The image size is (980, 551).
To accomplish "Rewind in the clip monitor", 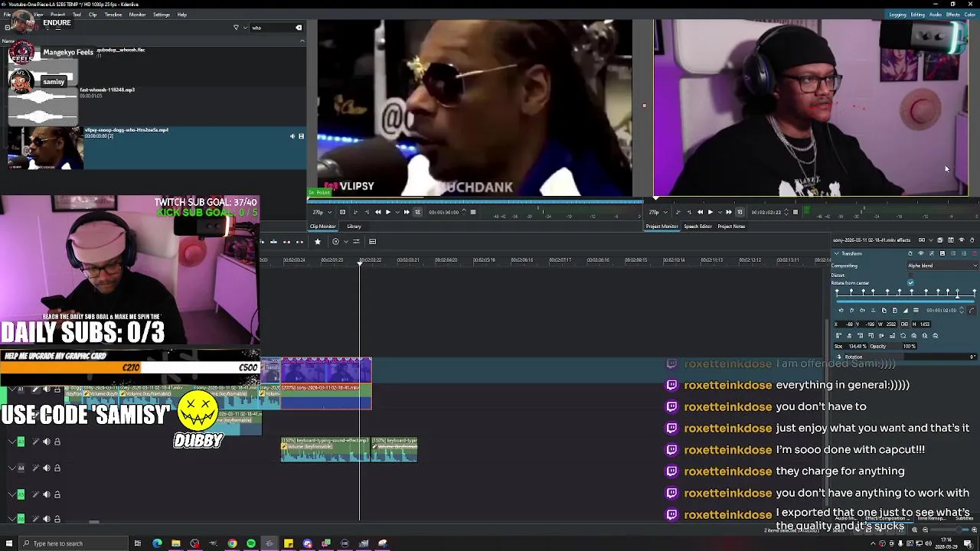I will (x=377, y=212).
